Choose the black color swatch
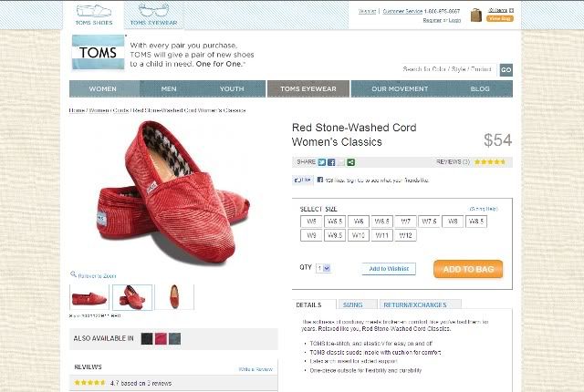 147,339
